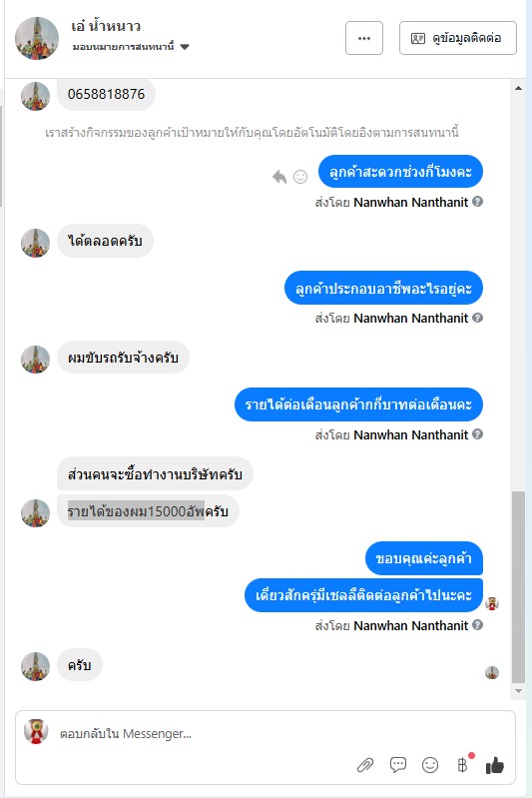Image resolution: width=532 pixels, height=798 pixels.
Task: Click customer name เอ๋ น้ำหนาว in header
Action: [106, 26]
